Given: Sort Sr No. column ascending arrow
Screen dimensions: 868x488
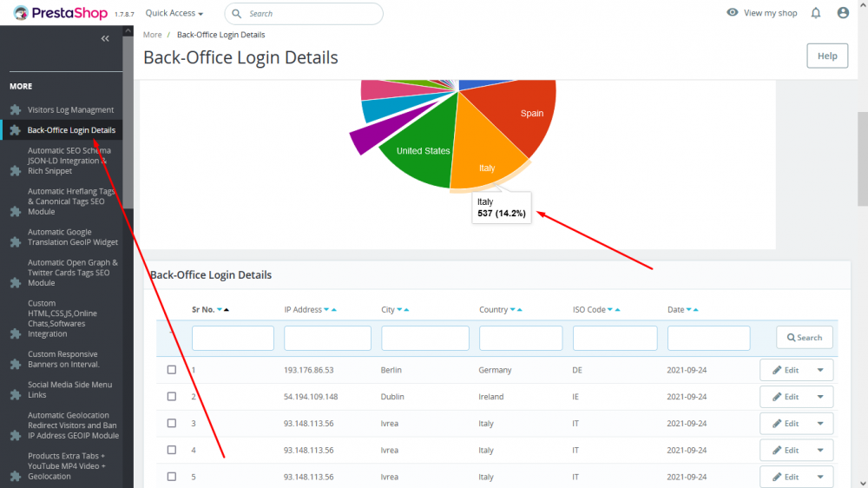Looking at the screenshot, I should (227, 310).
